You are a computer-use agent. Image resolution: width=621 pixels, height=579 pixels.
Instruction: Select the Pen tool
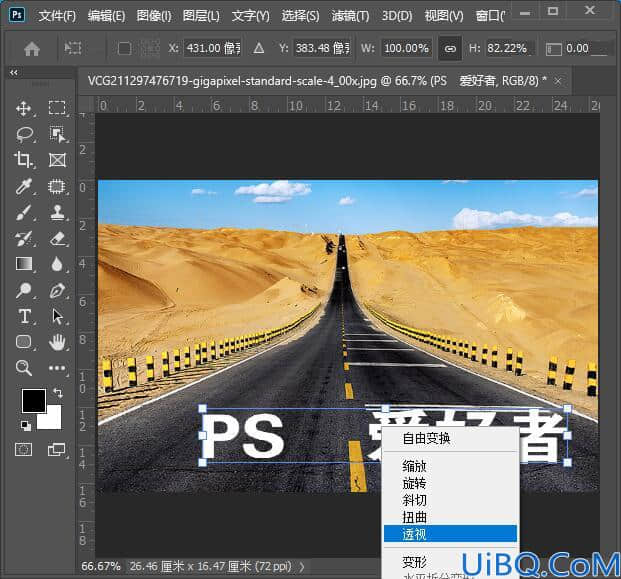[x=57, y=290]
